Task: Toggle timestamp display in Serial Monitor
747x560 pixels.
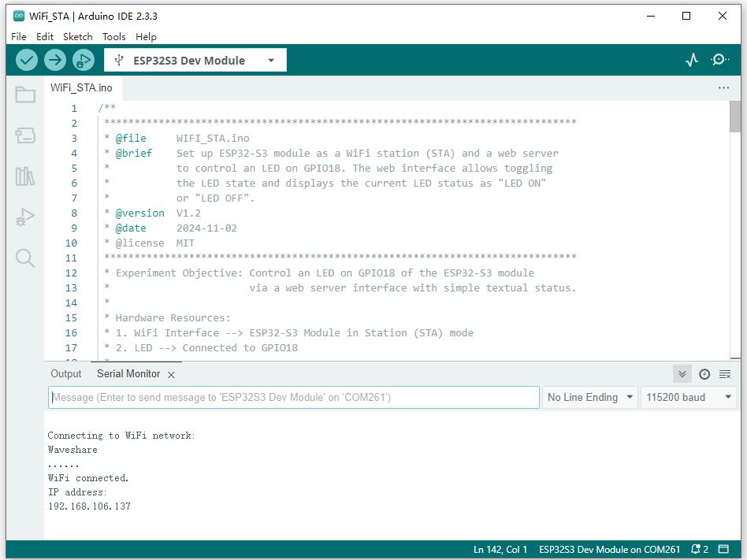Action: pos(704,374)
